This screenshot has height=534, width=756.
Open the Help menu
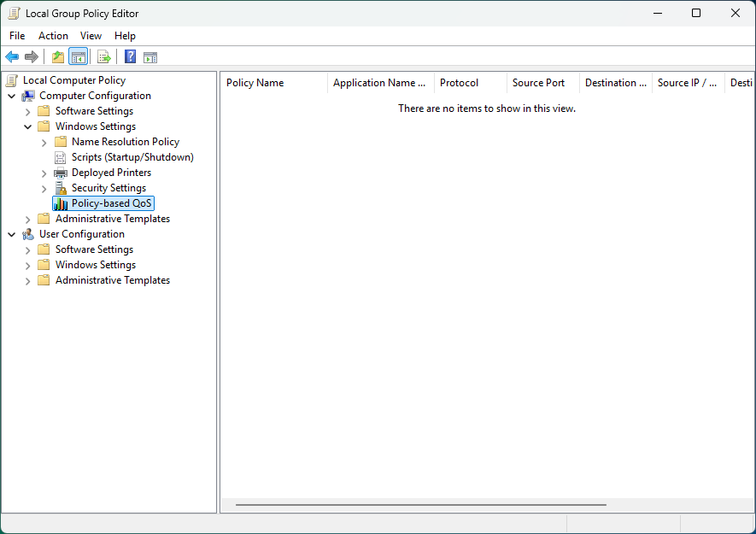125,36
